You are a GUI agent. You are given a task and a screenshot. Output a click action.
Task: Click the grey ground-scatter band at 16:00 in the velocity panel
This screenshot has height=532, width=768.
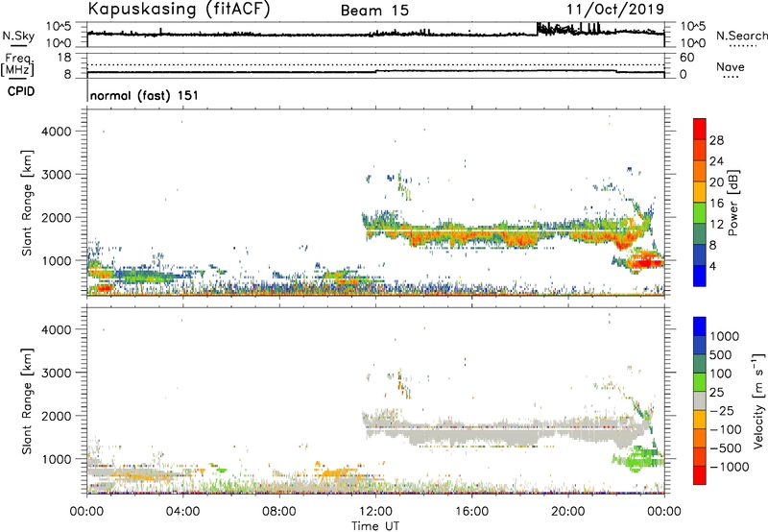[471, 432]
